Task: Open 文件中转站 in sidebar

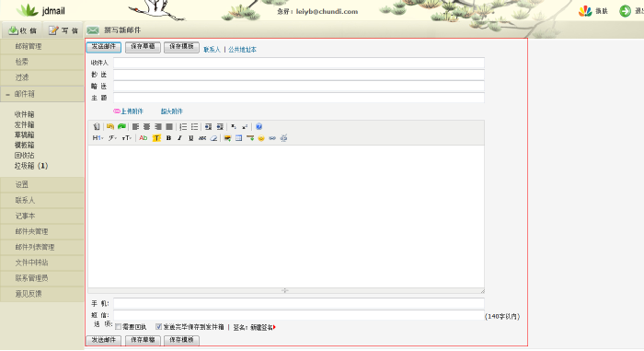Action: coord(42,263)
